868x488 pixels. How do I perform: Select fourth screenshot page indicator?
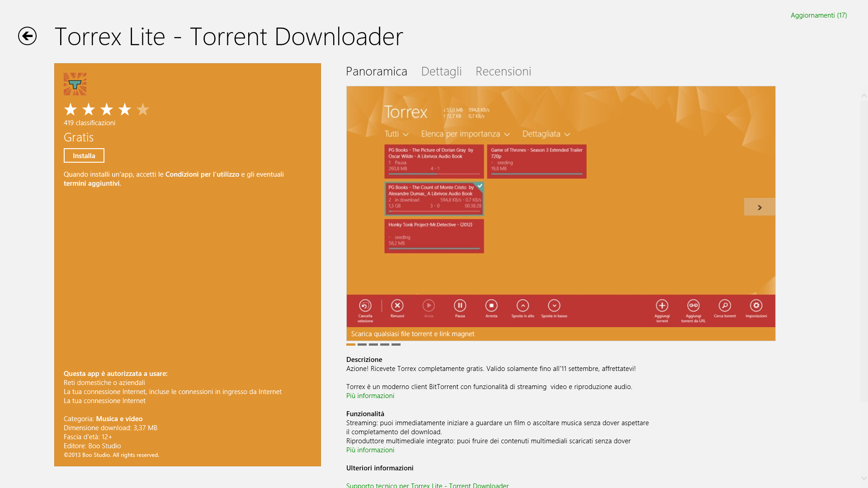click(x=385, y=344)
